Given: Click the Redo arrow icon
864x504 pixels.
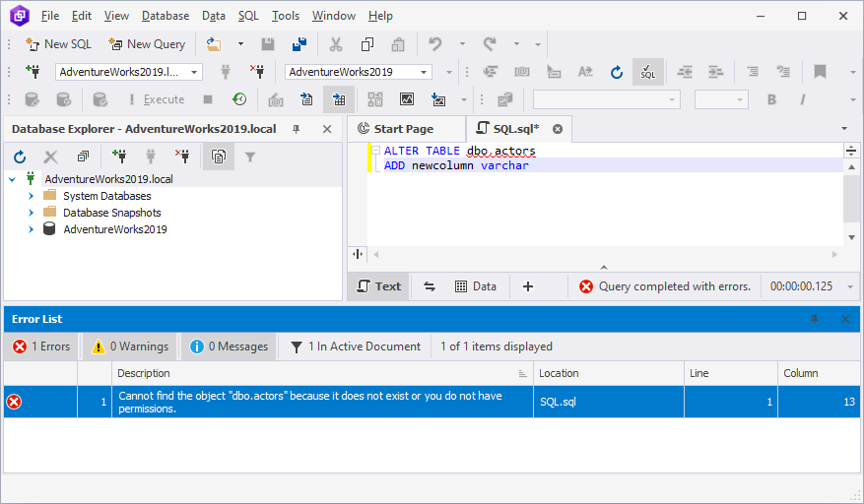Looking at the screenshot, I should 490,44.
